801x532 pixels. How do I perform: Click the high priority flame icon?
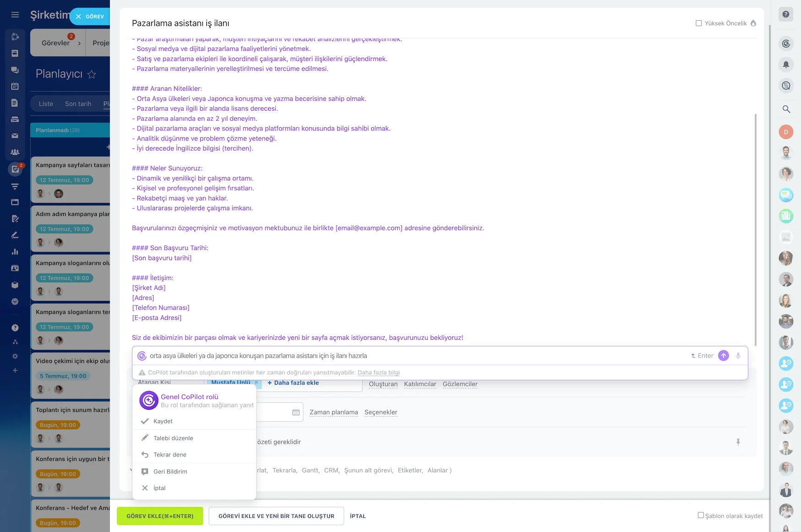(753, 23)
